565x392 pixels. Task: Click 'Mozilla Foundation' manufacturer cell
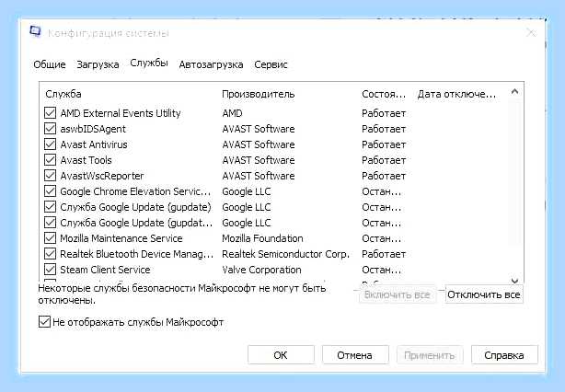click(x=262, y=238)
